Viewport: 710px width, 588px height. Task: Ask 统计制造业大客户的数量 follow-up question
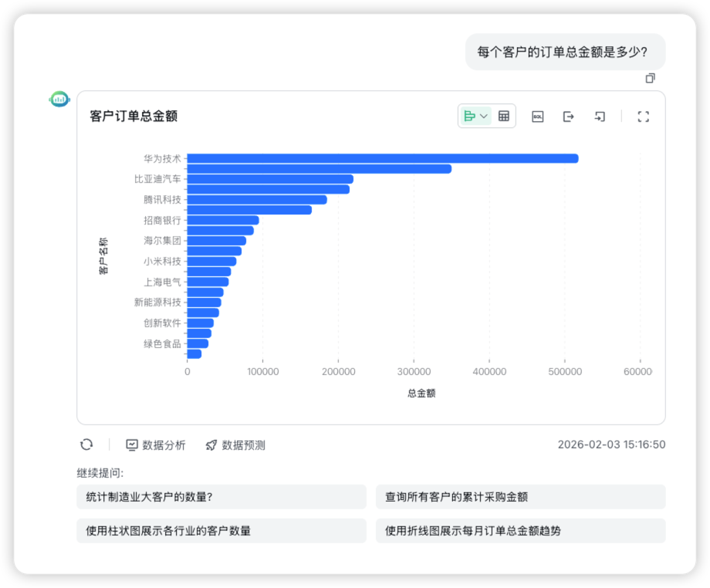(221, 497)
